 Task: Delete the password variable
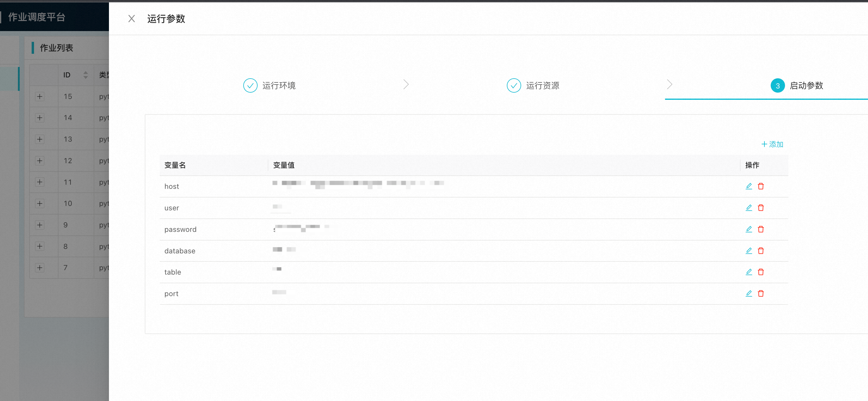(761, 229)
